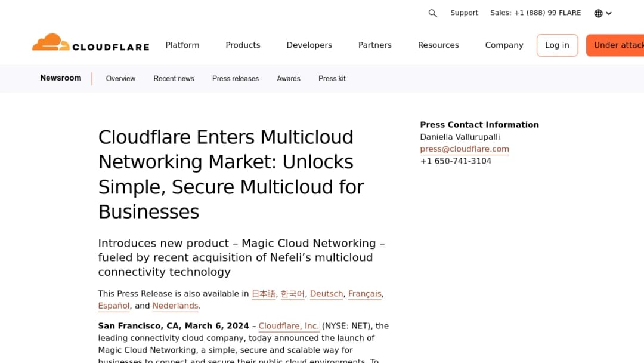Open the Japanese (日本語) version
The image size is (644, 363).
[264, 294]
